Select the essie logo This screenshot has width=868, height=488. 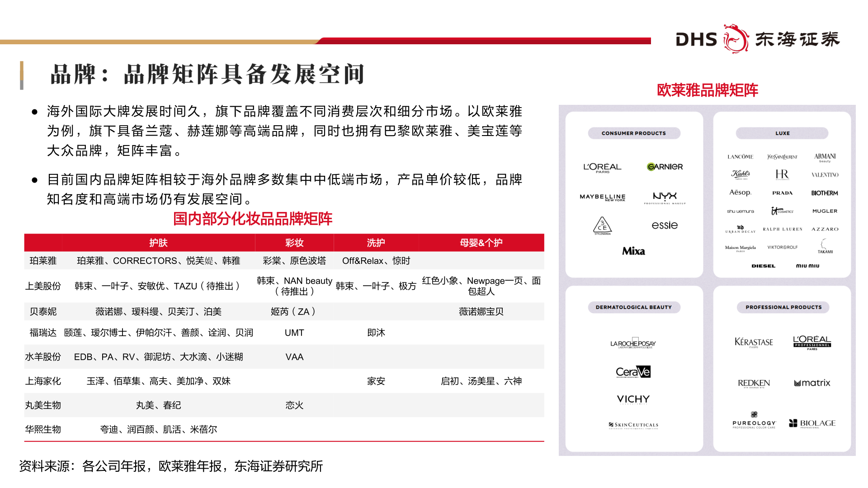tap(664, 225)
